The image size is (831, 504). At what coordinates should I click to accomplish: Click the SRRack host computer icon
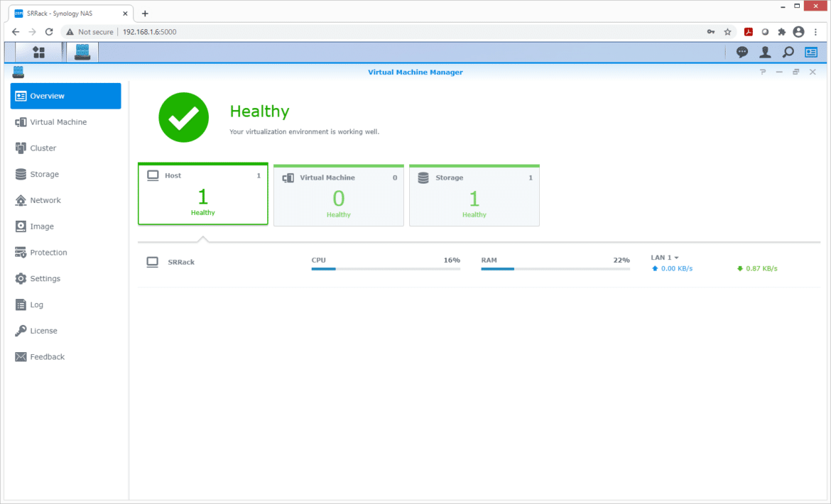(x=153, y=262)
